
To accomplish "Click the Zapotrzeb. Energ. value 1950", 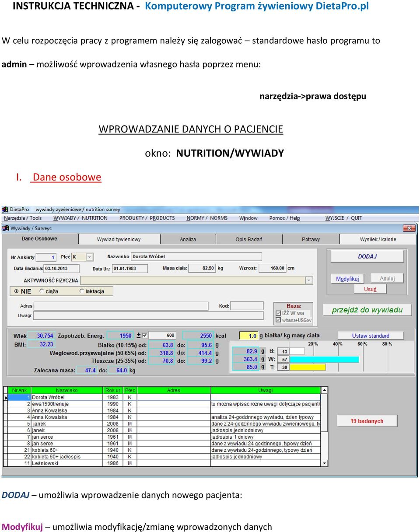I will [120, 336].
